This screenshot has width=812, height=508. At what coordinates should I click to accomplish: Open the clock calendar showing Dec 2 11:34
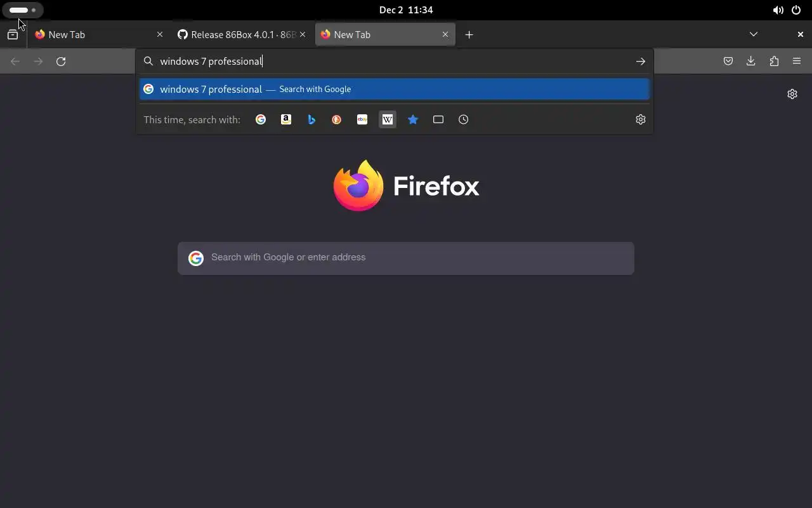[406, 10]
